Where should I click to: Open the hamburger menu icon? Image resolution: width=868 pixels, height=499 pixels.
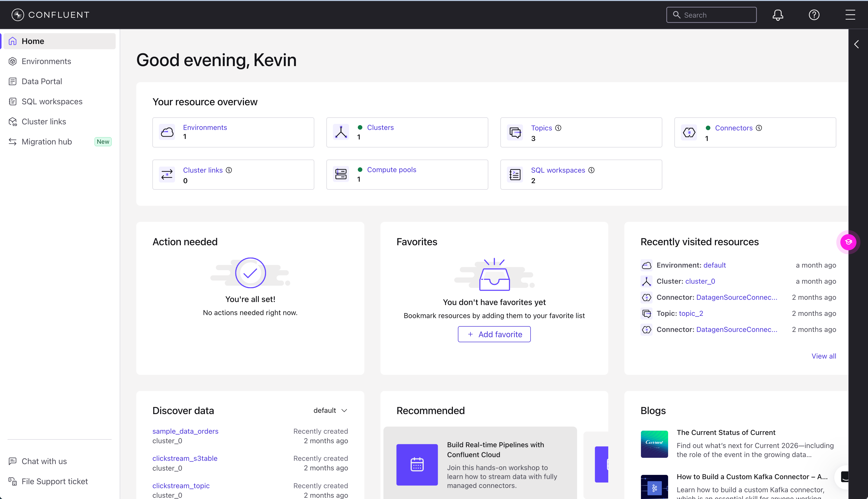pos(850,15)
